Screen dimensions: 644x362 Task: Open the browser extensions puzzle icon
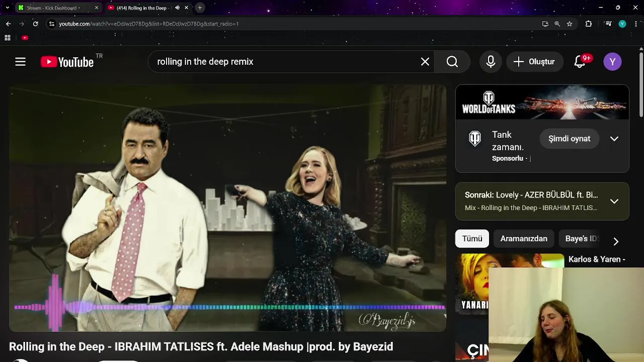click(589, 24)
